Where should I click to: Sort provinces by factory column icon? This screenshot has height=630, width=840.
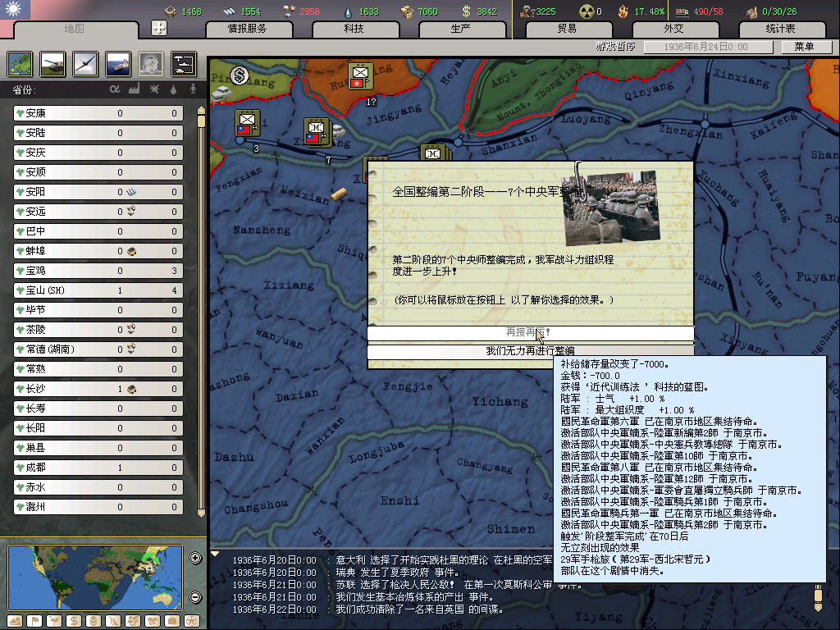click(x=134, y=89)
